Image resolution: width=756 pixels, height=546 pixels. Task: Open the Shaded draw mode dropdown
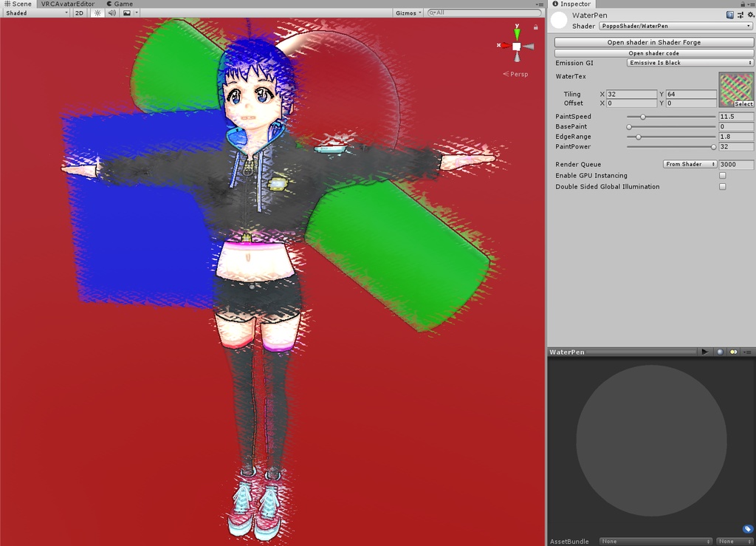[x=37, y=13]
